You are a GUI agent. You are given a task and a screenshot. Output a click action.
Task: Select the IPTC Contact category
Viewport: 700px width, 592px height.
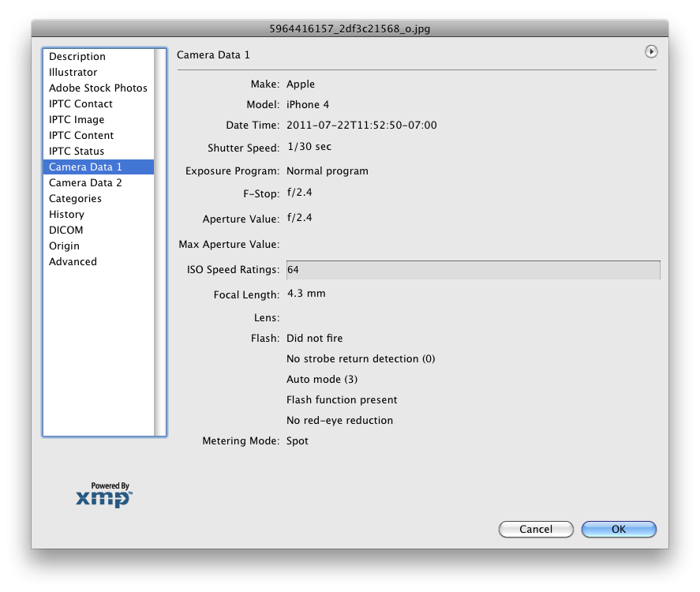click(99, 103)
